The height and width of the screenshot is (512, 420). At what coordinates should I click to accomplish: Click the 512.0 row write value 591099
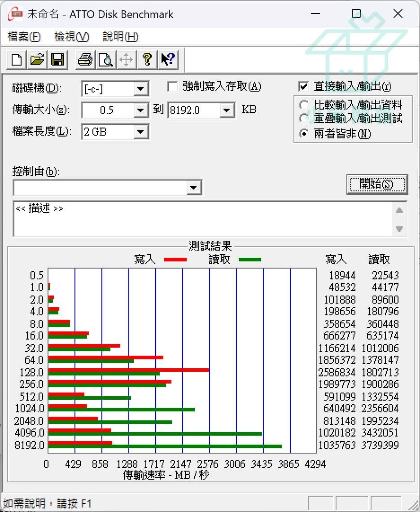click(x=339, y=397)
